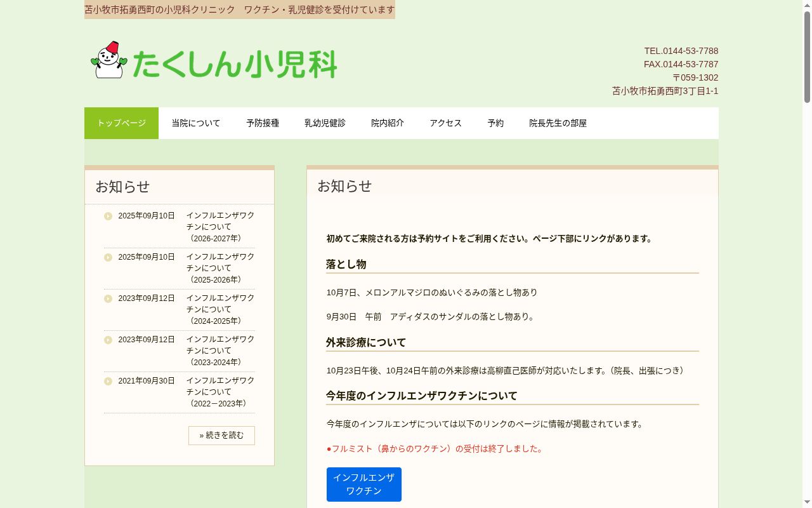The image size is (812, 508).
Task: Click bullet icon beside 2024-2025年 influenza notice
Action: tap(108, 298)
